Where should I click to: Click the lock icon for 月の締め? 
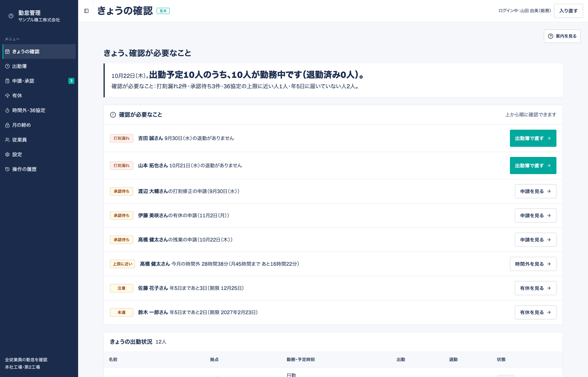7,125
